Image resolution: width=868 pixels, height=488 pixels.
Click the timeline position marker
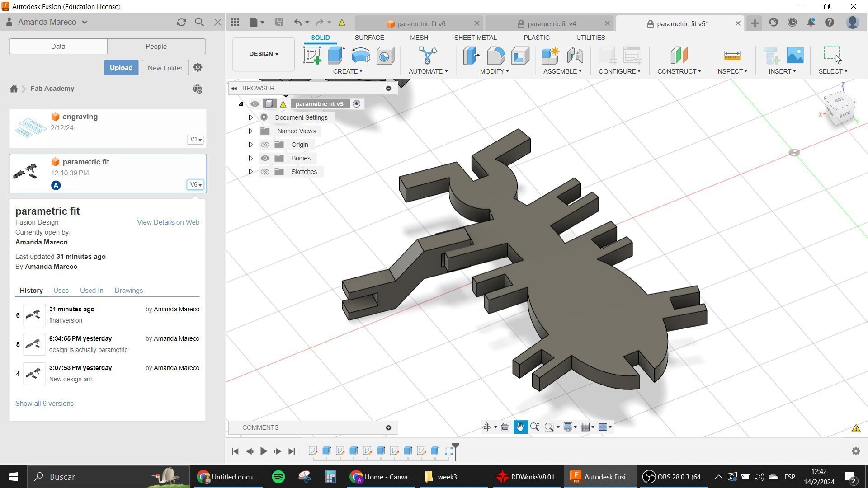coord(455,451)
